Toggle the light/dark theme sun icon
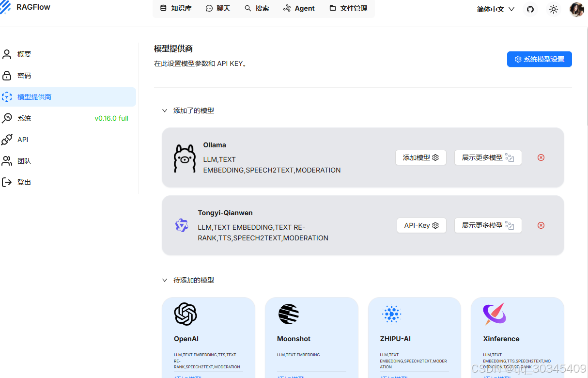The height and width of the screenshot is (378, 588). (x=554, y=9)
